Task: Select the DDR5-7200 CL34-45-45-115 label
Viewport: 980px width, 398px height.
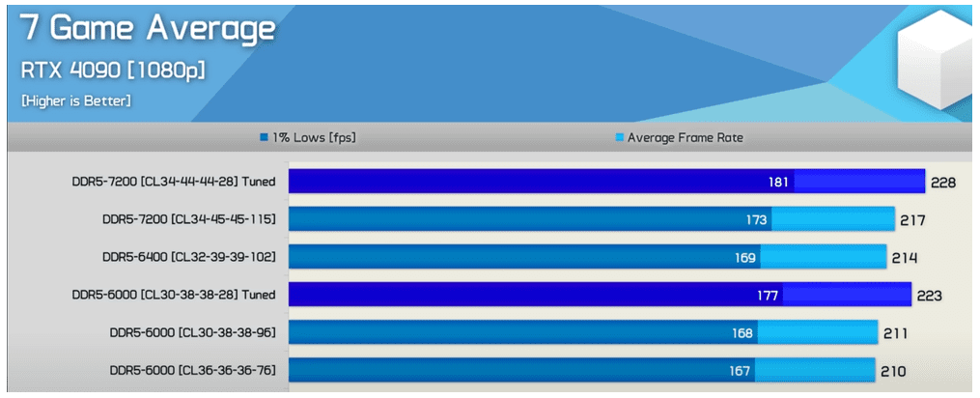Action: click(189, 219)
